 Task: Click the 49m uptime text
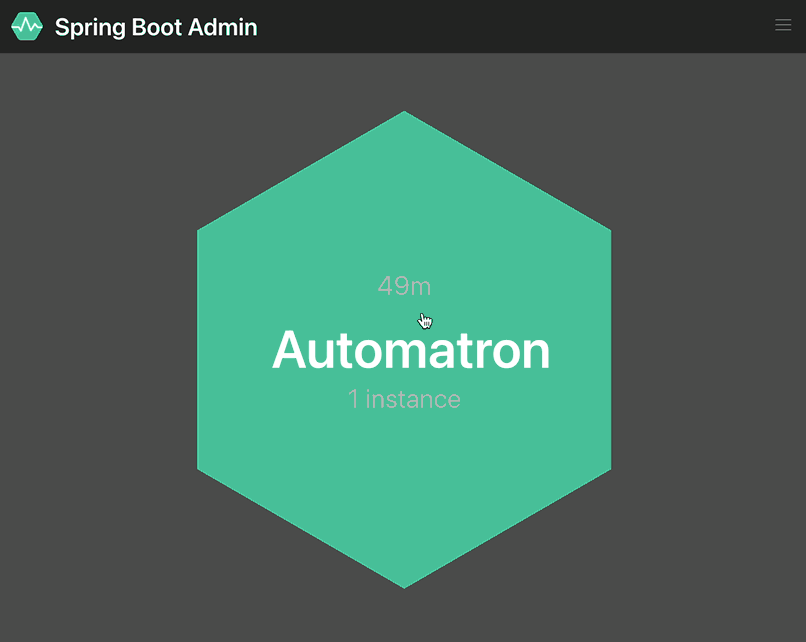[405, 286]
